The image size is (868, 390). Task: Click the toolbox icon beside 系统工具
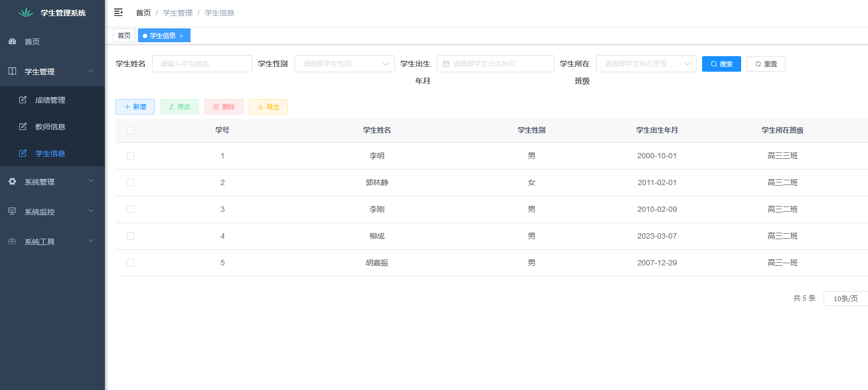(12, 241)
